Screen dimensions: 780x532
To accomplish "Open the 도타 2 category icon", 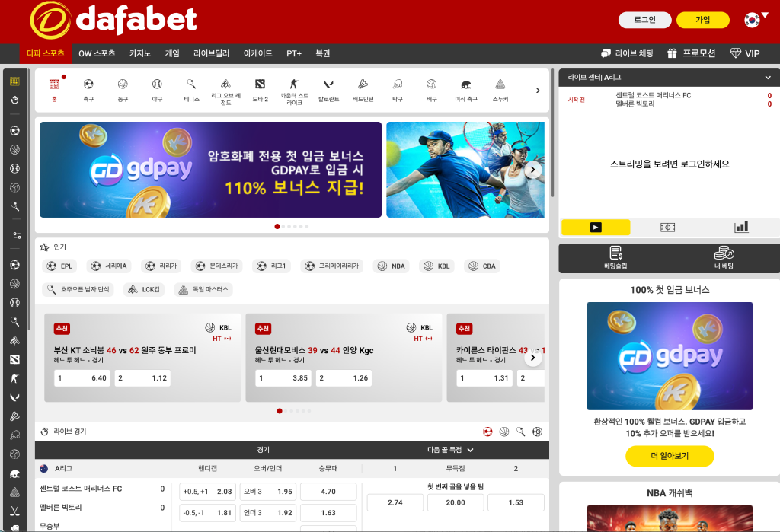I will [261, 90].
